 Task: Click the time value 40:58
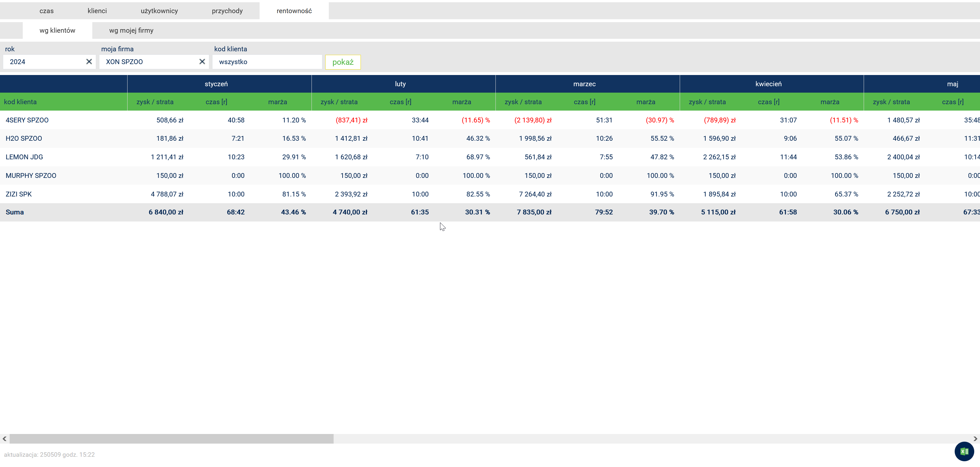(236, 120)
